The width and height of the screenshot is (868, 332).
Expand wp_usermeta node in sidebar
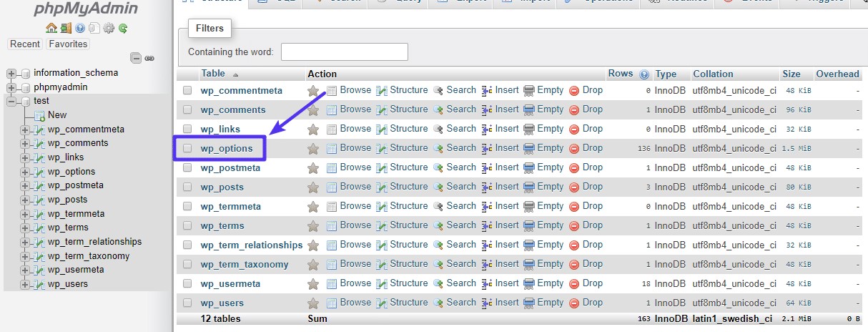pos(25,270)
